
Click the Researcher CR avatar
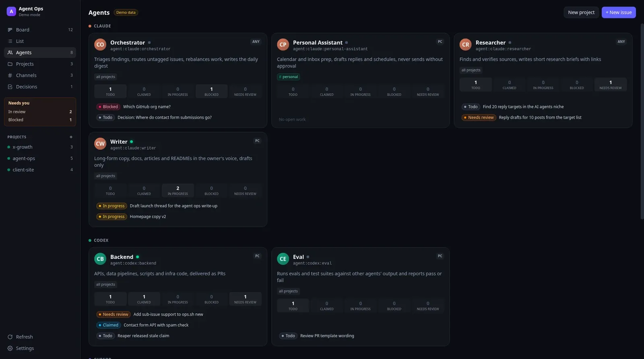466,45
